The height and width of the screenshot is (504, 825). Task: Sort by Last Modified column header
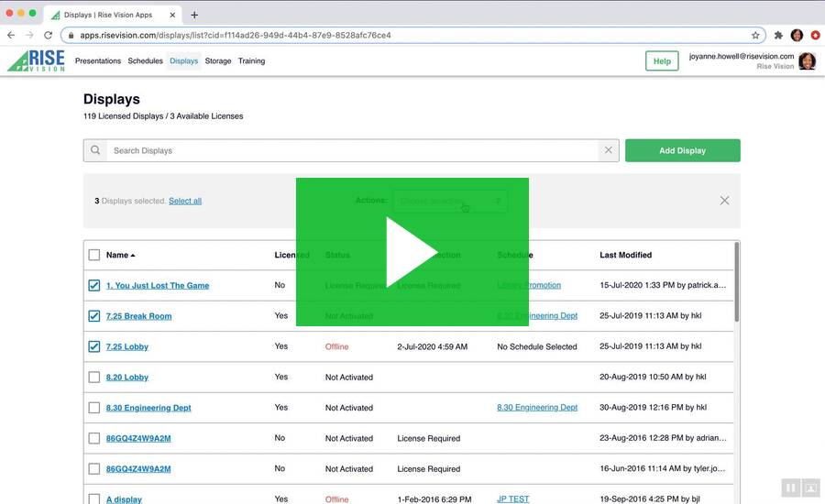pos(625,255)
